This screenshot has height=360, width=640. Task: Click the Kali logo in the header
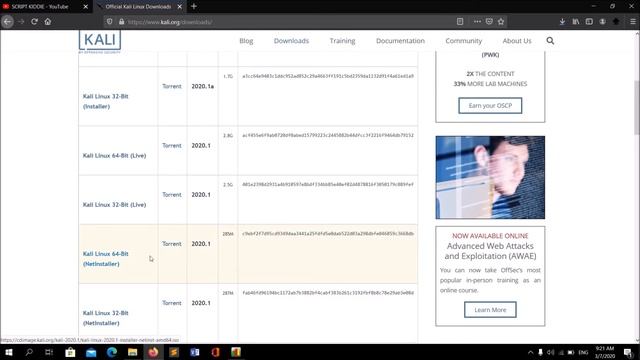click(100, 41)
